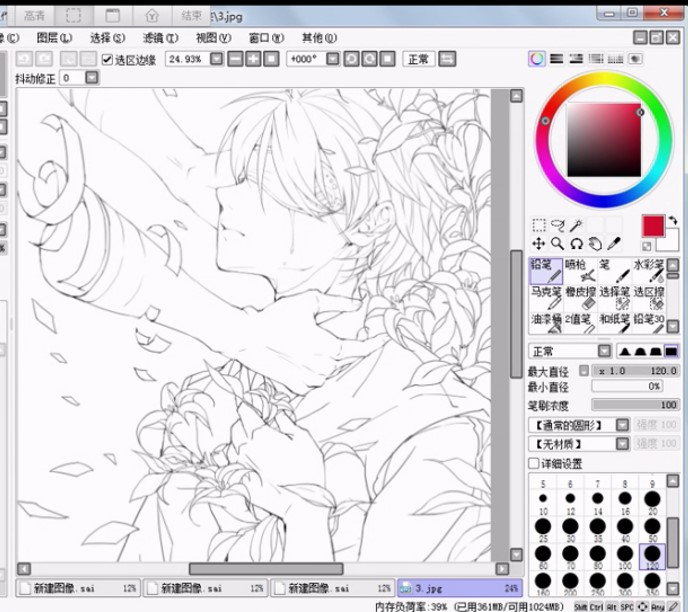Select the 选择笔 selection pen tool

[614, 298]
